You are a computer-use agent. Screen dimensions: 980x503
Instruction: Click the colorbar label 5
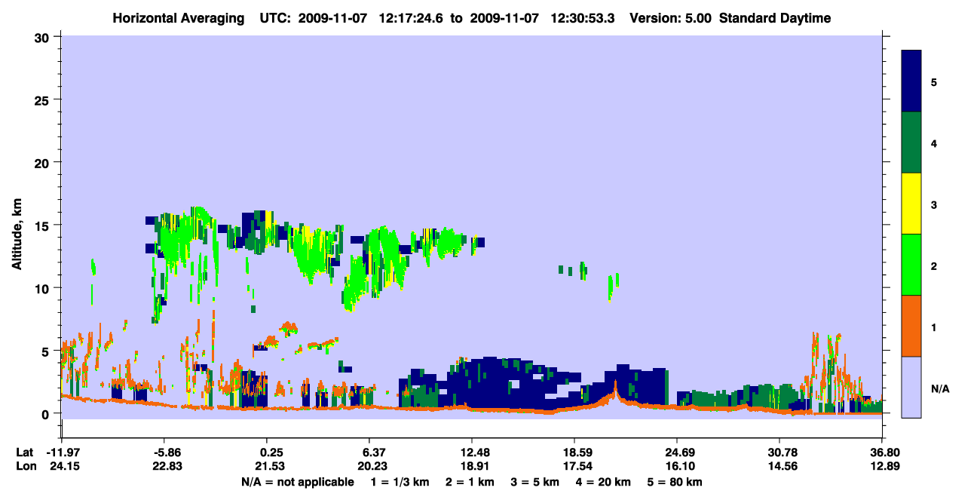pyautogui.click(x=933, y=82)
